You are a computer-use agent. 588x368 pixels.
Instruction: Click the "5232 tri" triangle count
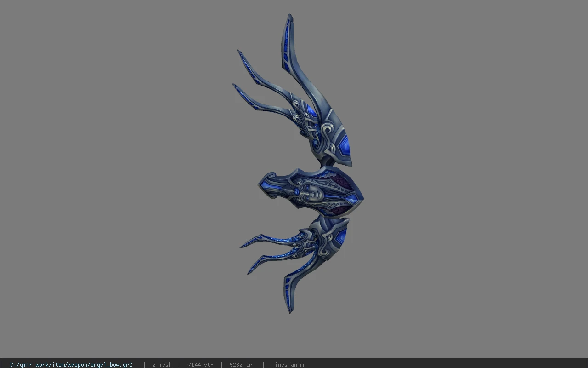(242, 365)
